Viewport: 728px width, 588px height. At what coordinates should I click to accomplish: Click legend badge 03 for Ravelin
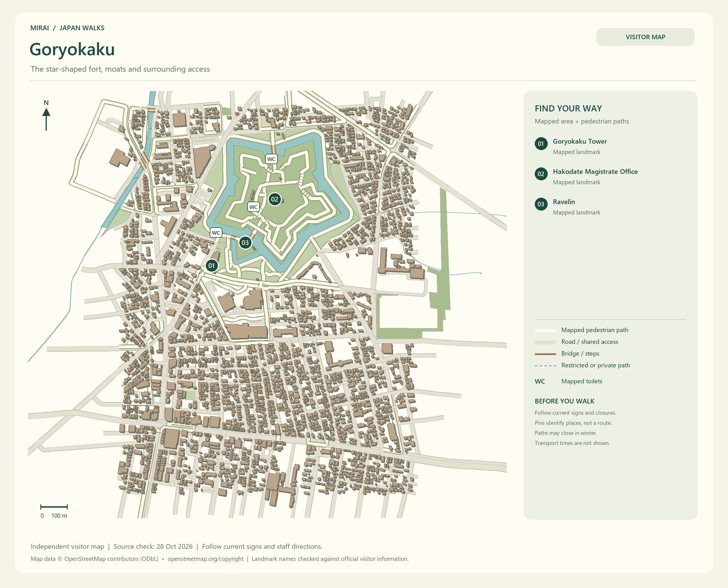point(541,204)
